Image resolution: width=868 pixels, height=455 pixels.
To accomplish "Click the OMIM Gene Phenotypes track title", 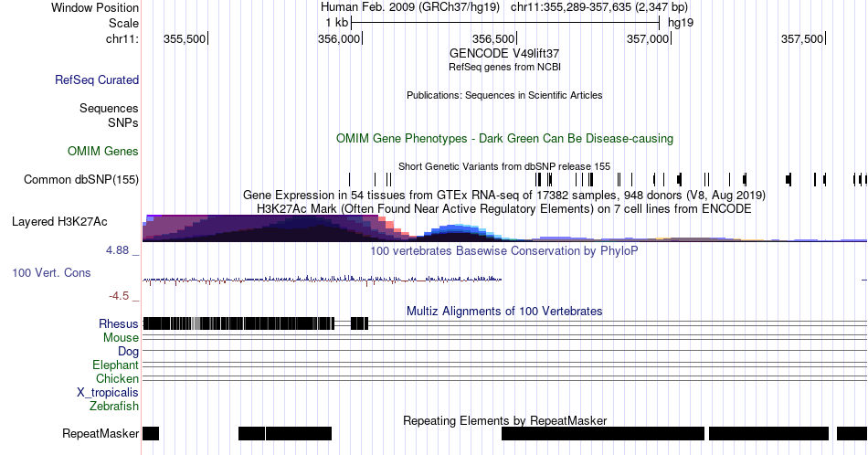I will click(504, 138).
